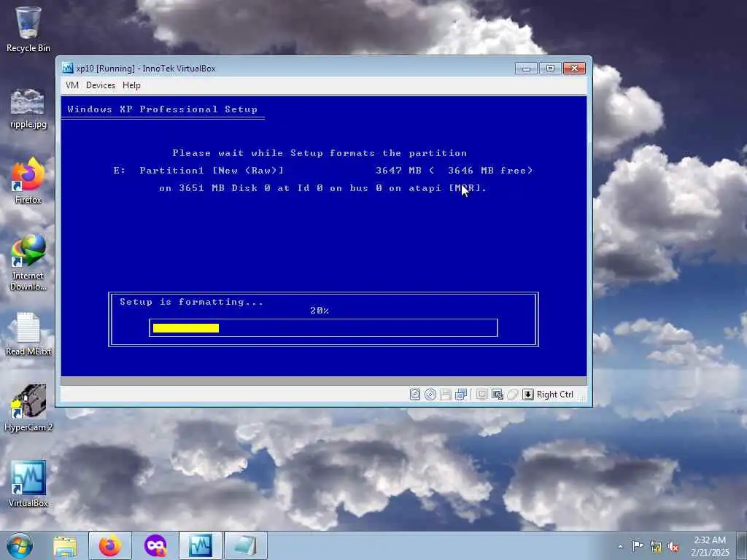Show hidden system tray icons
Image resolution: width=747 pixels, height=560 pixels.
620,546
